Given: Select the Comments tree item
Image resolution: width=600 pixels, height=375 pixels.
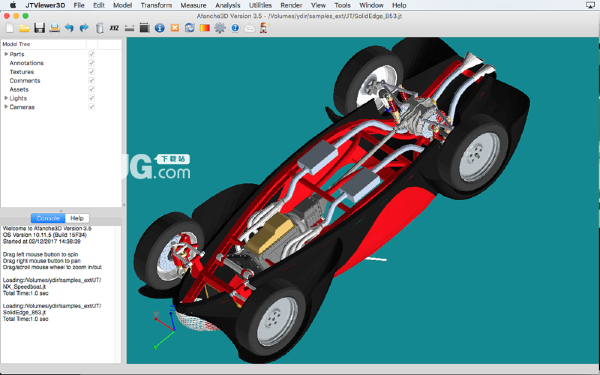Looking at the screenshot, I should coord(25,80).
